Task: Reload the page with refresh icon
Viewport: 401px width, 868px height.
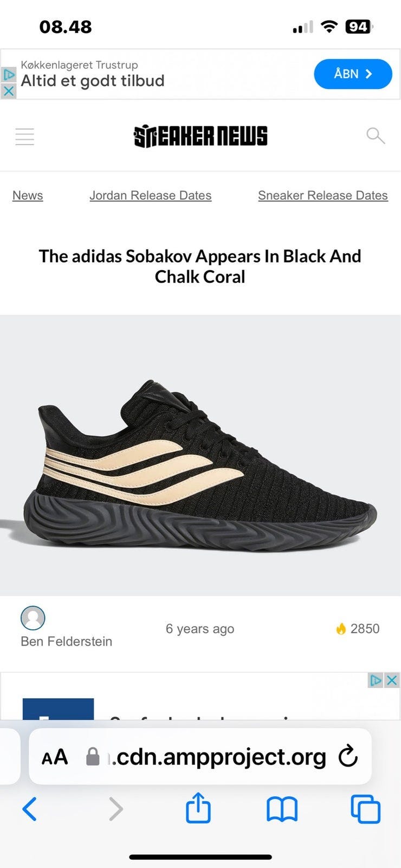Action: point(348,756)
